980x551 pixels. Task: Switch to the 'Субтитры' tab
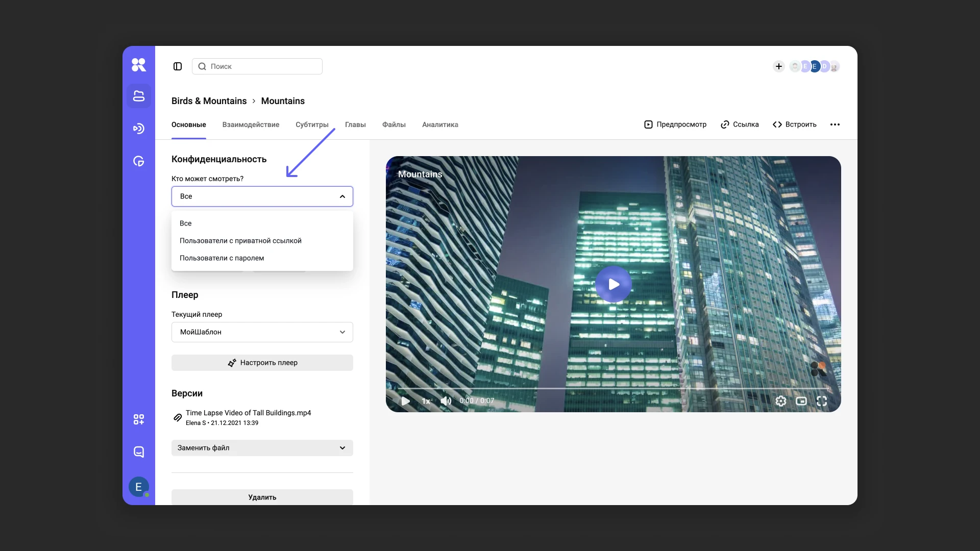click(312, 124)
